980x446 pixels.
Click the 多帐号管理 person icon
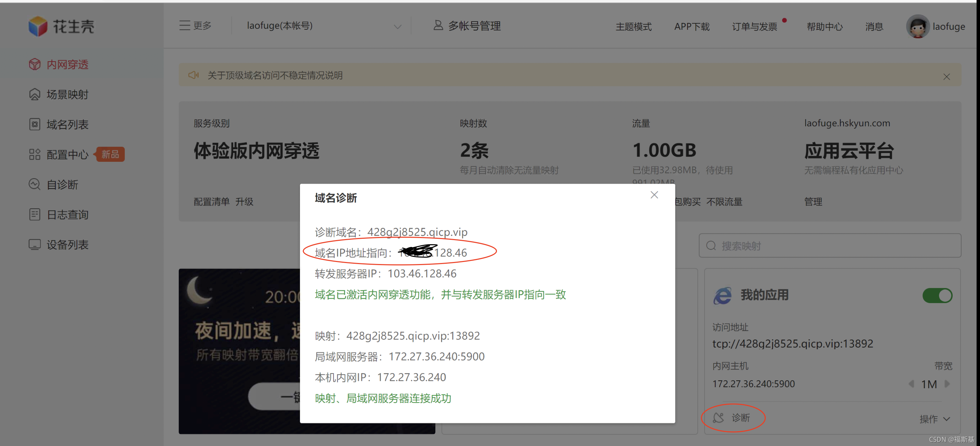tap(438, 26)
